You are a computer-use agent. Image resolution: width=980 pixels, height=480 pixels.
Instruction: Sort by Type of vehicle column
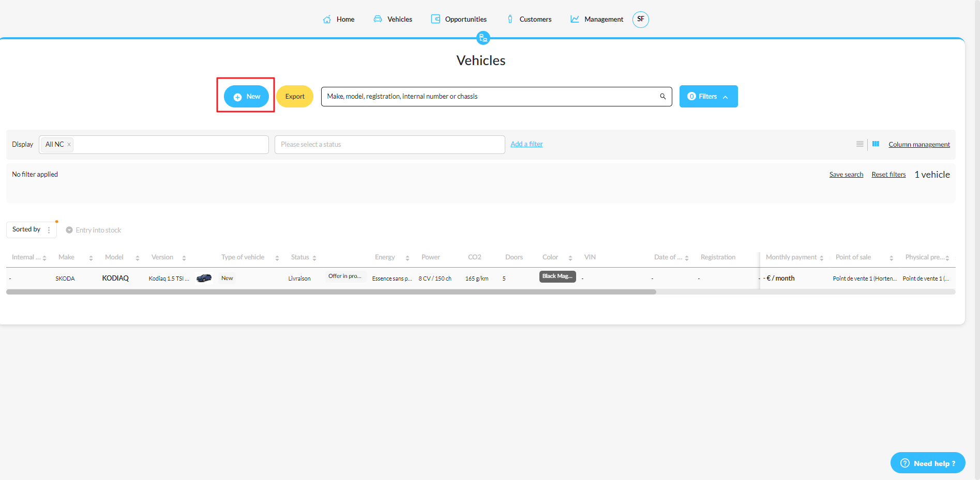(277, 258)
